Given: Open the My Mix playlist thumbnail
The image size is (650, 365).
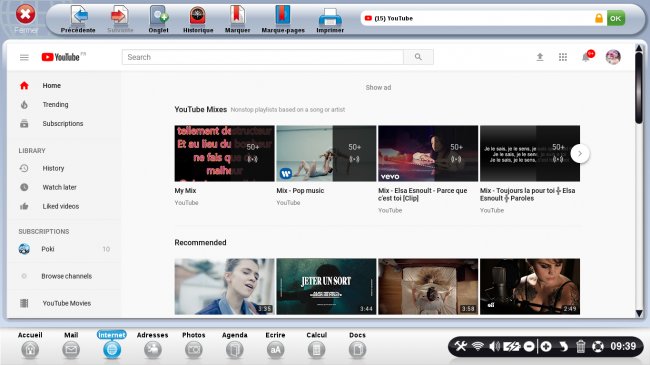Looking at the screenshot, I should pyautogui.click(x=224, y=153).
